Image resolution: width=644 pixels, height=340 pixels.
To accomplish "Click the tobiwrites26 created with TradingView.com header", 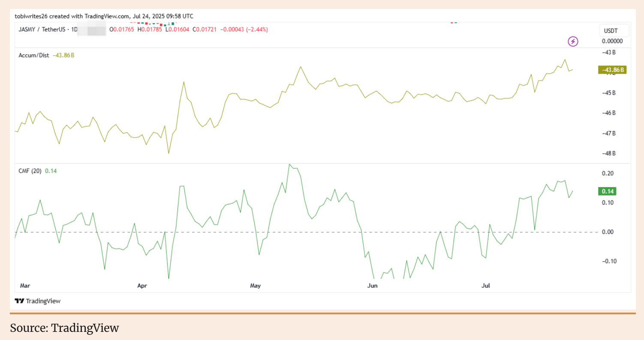I will point(104,16).
